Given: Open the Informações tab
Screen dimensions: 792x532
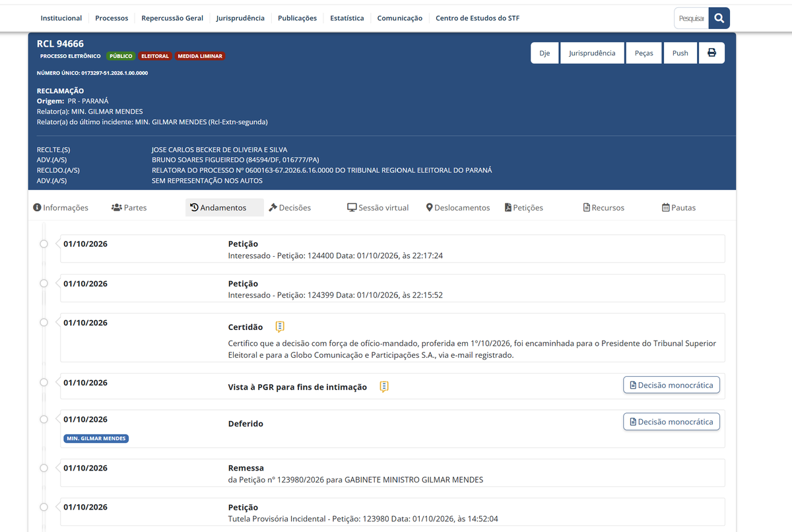Looking at the screenshot, I should pos(61,207).
